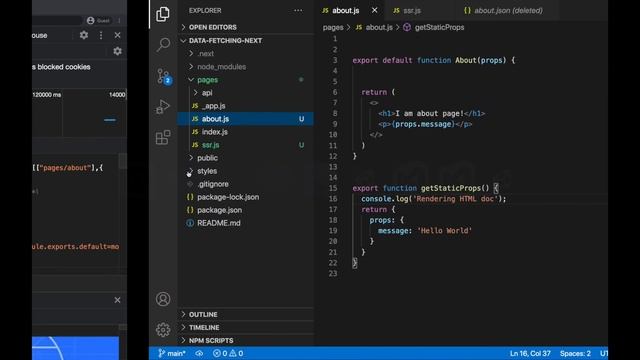Select about.js in the file tree
This screenshot has width=640, height=360.
point(245,119)
